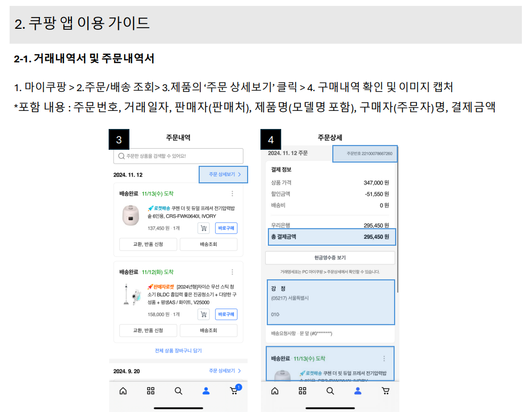The width and height of the screenshot is (532, 420).
Task: Open the cart icon on the 주문상세 screen
Action: click(385, 391)
